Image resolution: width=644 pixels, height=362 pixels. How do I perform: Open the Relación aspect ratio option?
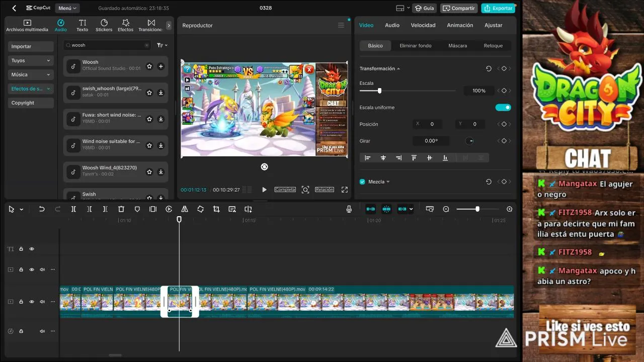pyautogui.click(x=325, y=190)
